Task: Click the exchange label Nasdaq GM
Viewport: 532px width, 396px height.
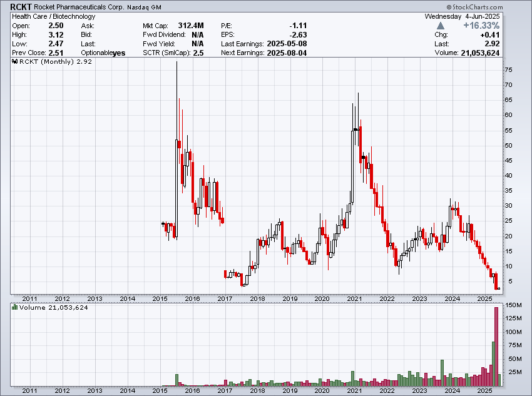Action: [144, 7]
